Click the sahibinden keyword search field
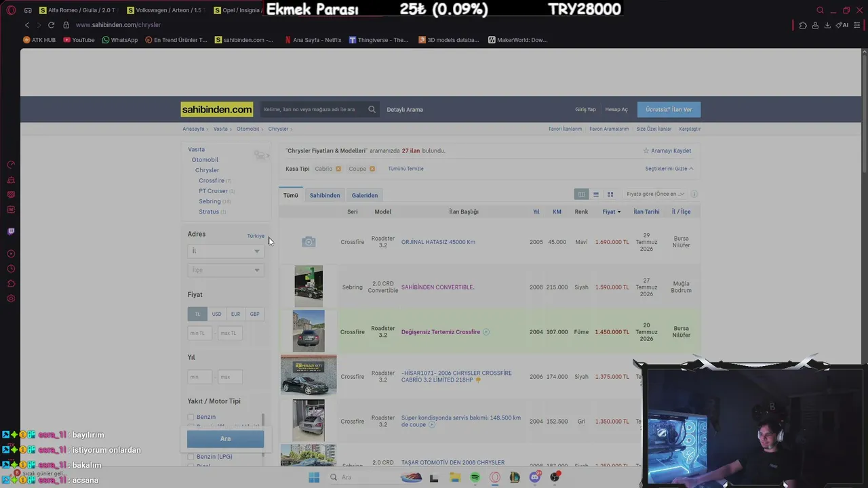This screenshot has height=488, width=868. tap(314, 109)
